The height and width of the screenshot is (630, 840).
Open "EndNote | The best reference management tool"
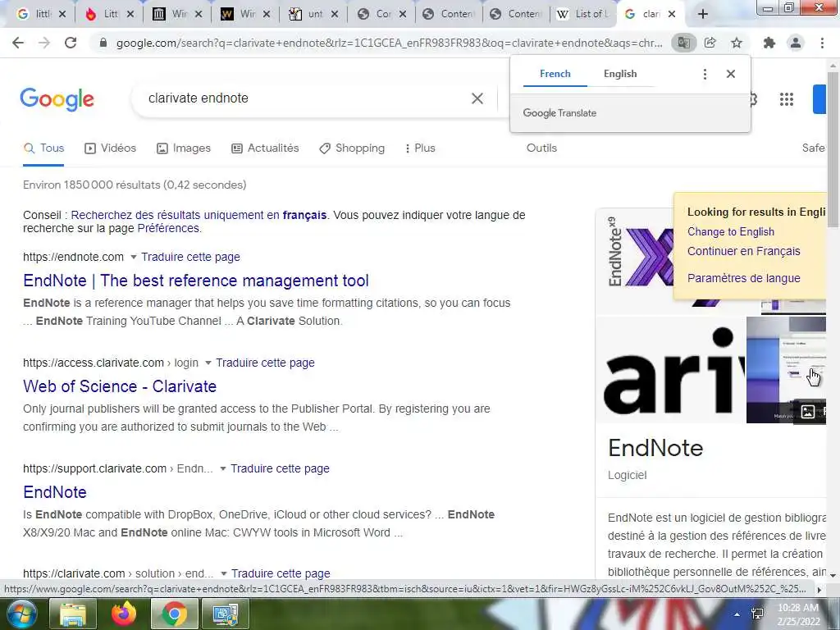click(x=196, y=281)
